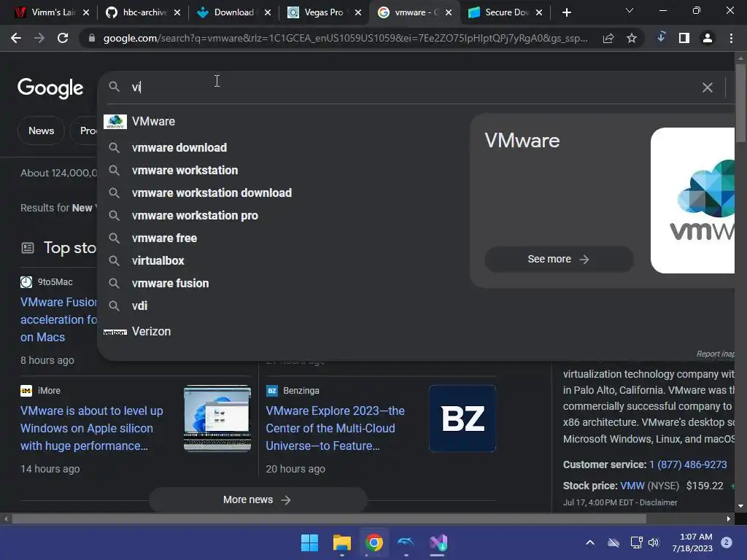Click the browser forward arrow

point(39,38)
